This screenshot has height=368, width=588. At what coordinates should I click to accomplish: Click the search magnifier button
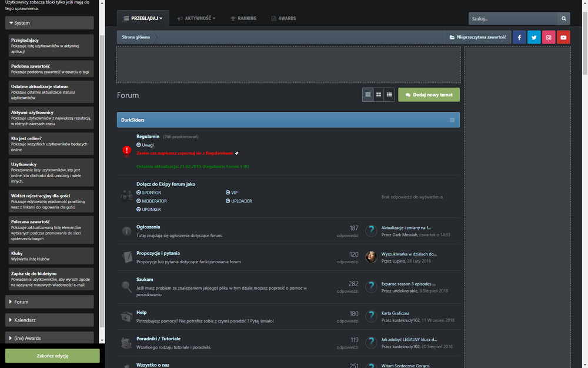(x=563, y=18)
